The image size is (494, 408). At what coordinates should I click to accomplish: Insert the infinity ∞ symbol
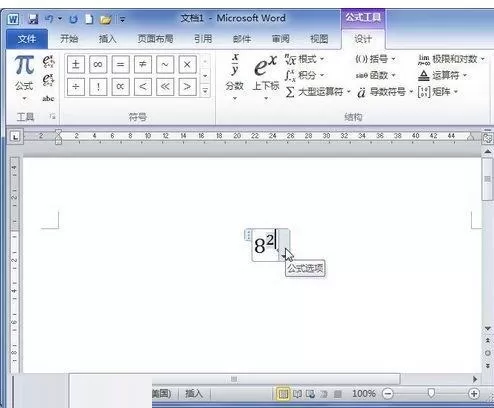98,64
